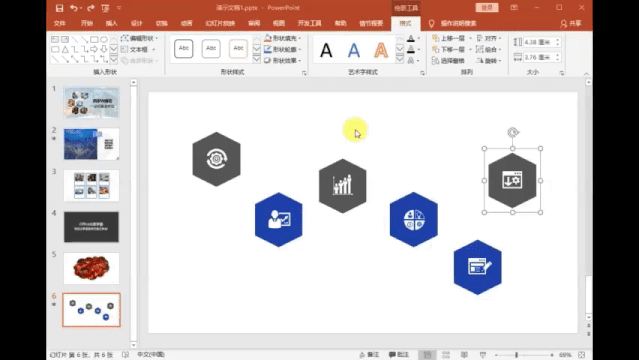Open the 对齐 (Align) dropdown
639x360 pixels.
pos(489,38)
